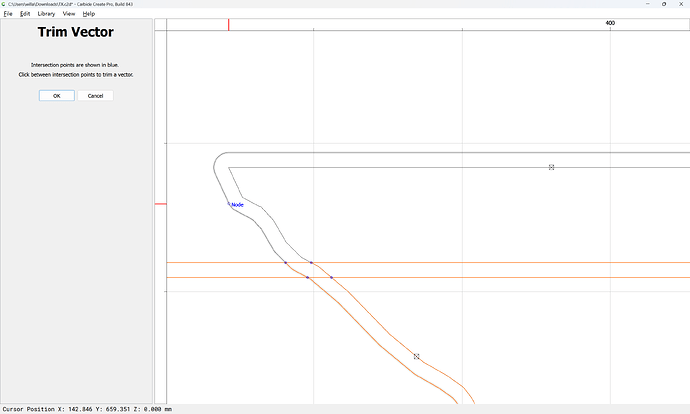Click the center marker on the orange diagonal vector
Screen dimensions: 690x414
(416, 356)
